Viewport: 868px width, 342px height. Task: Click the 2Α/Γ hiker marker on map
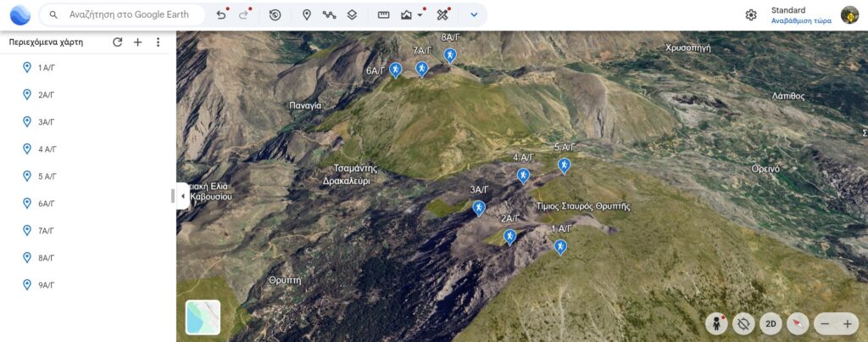pos(509,237)
